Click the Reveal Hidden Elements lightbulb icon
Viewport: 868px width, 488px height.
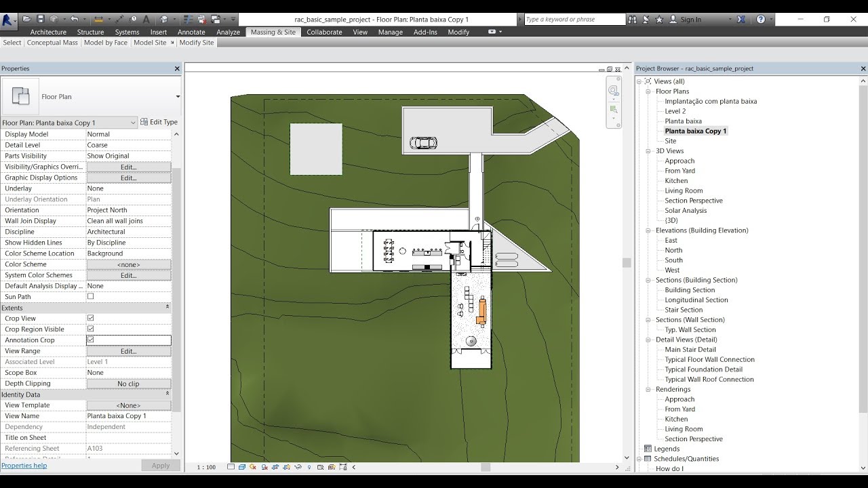309,467
